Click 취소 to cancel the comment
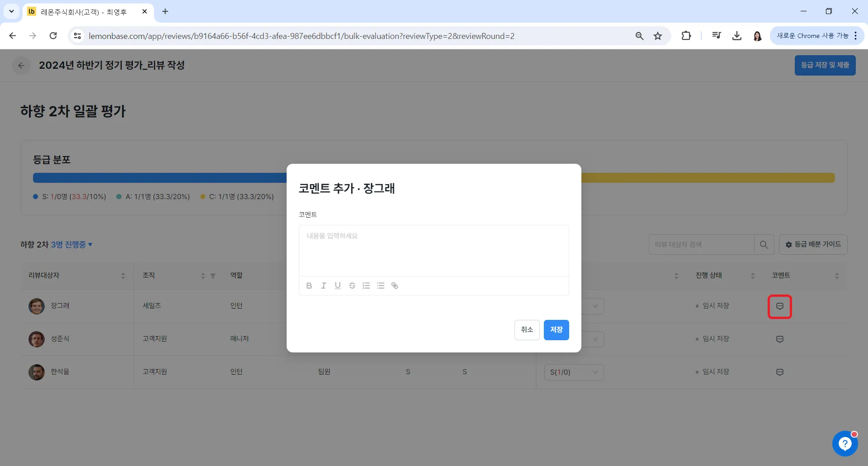 coord(527,330)
